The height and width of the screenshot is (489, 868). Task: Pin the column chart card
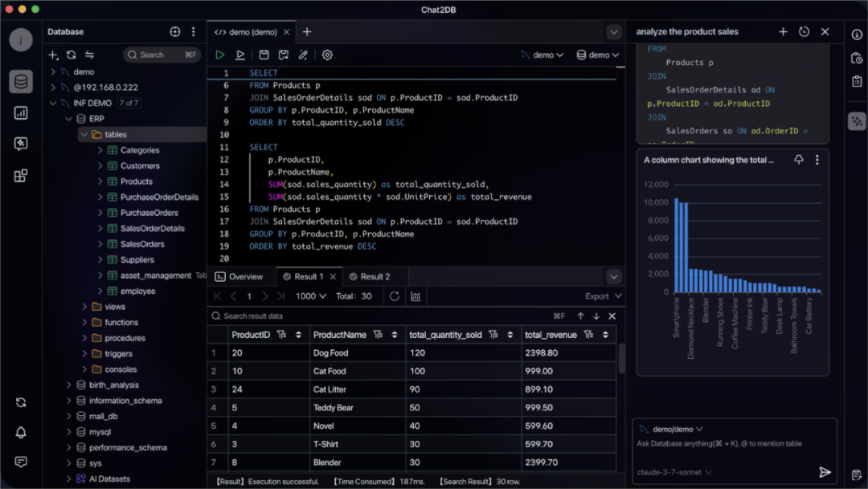coord(799,160)
